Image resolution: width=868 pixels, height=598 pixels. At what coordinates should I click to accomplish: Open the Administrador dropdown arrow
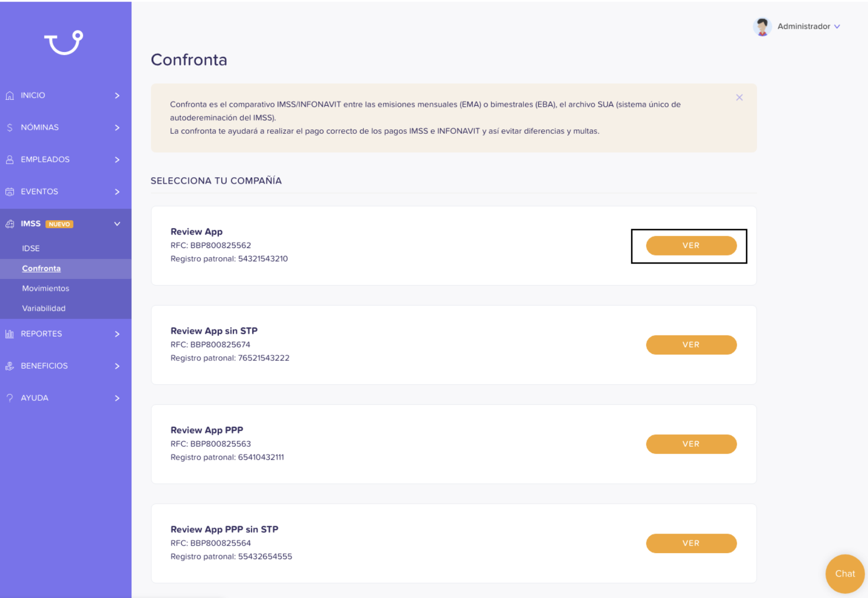point(837,26)
